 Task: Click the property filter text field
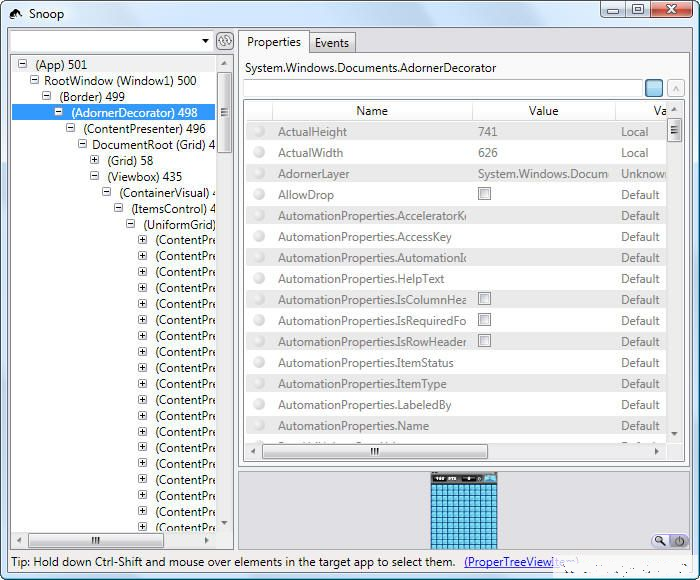(x=442, y=88)
